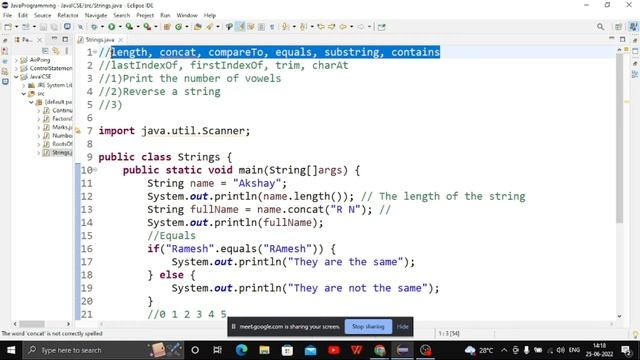Click the Search magnifier at toolbar right
This screenshot has height=360, width=640.
[600, 27]
